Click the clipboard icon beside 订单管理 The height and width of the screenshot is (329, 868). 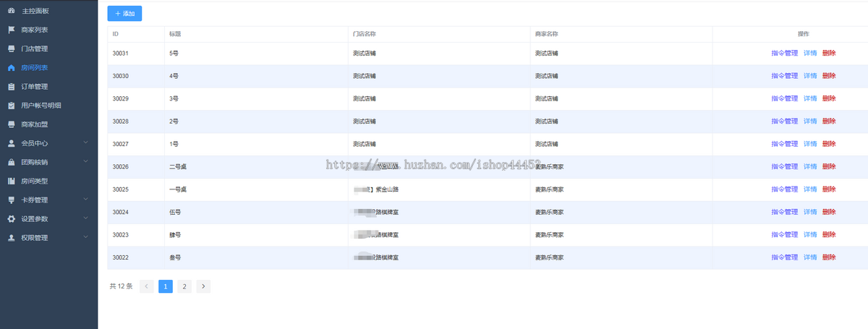pyautogui.click(x=11, y=87)
